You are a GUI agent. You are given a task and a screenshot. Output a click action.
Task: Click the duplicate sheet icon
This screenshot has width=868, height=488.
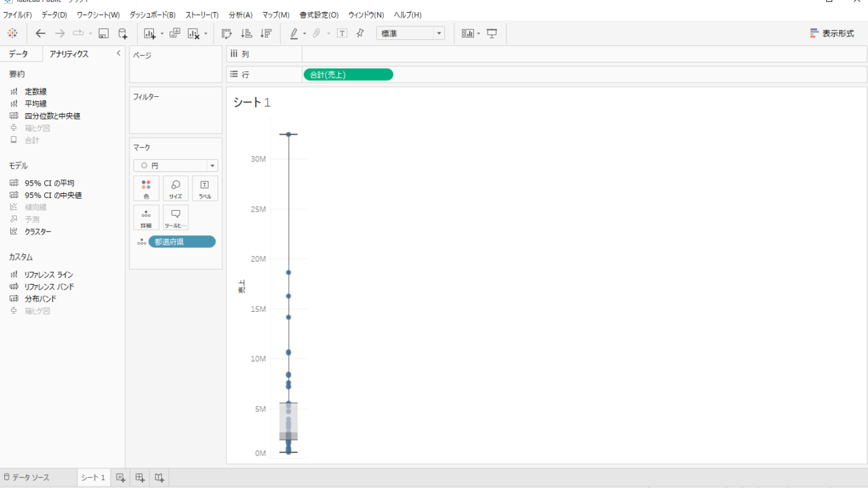tap(174, 33)
